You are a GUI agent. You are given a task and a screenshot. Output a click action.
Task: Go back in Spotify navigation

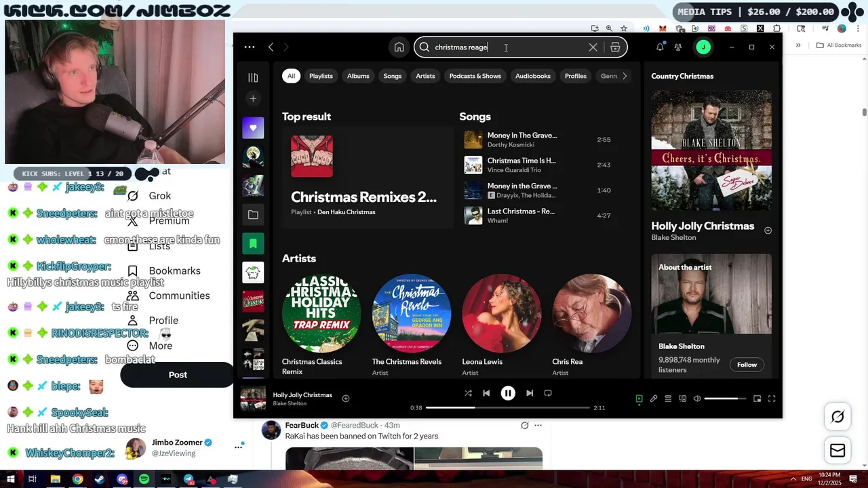(271, 47)
